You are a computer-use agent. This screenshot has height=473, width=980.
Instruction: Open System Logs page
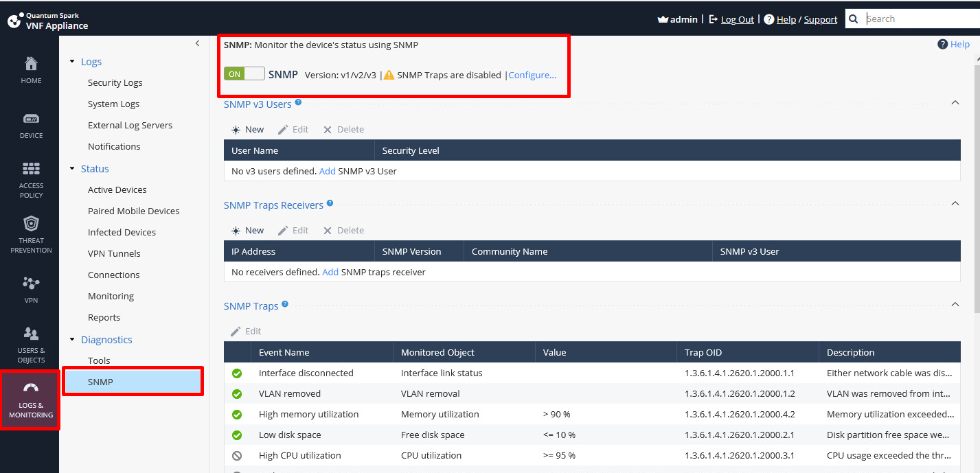(x=113, y=104)
